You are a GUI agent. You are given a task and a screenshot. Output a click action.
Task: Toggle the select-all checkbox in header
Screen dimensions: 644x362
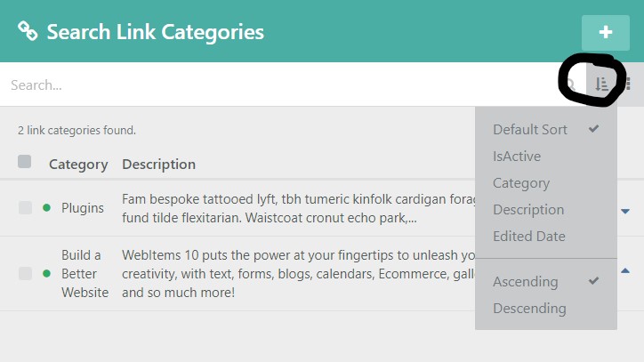click(x=25, y=162)
